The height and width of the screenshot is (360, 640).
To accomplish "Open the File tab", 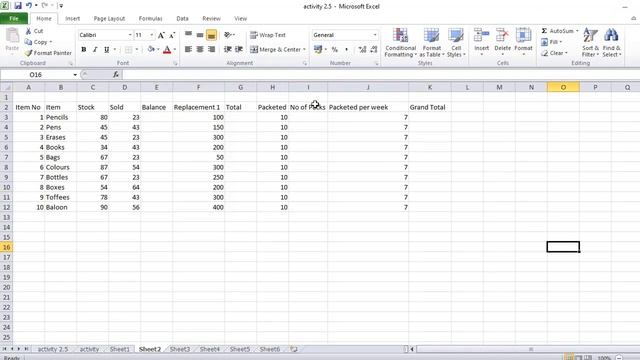I will coord(14,19).
